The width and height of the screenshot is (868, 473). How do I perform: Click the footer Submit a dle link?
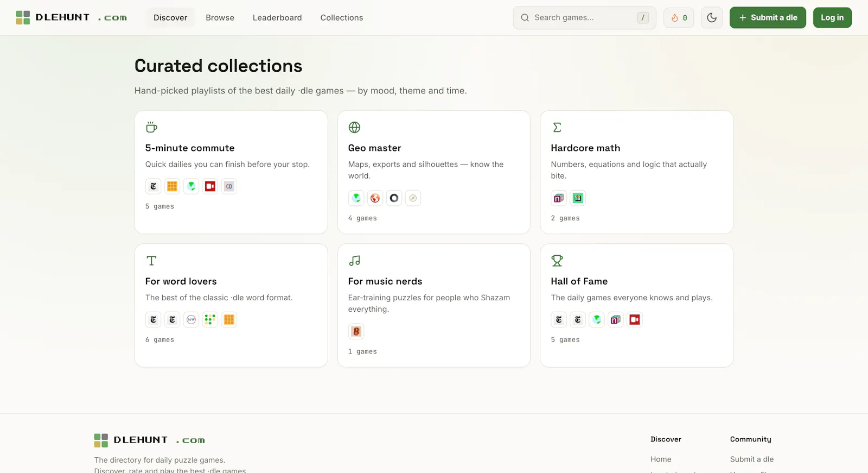(752, 459)
